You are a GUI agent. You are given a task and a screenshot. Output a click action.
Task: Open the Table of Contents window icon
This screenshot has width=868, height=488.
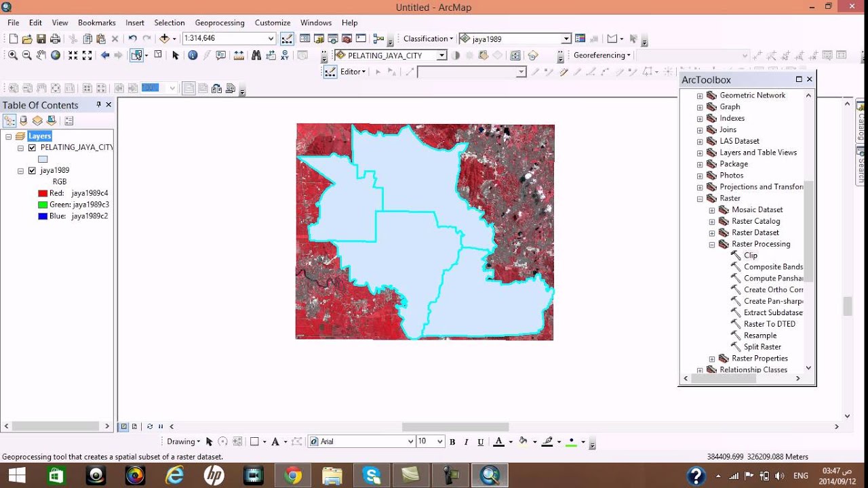[x=305, y=39]
